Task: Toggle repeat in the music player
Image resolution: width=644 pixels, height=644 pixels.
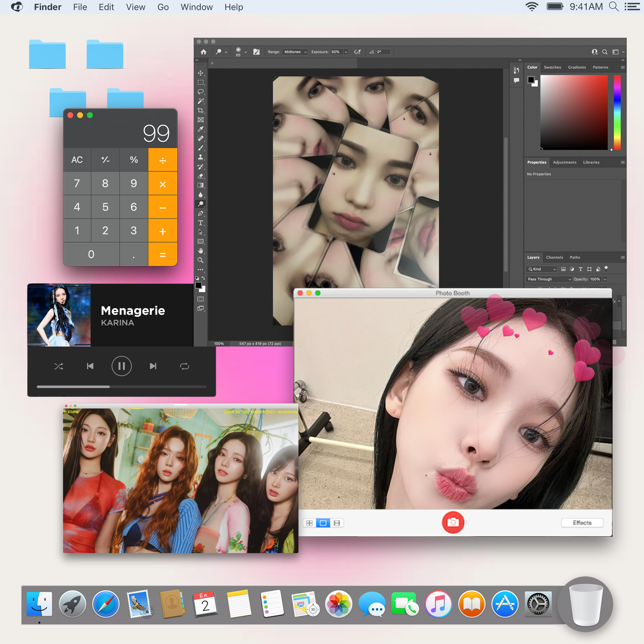Action: 184,366
